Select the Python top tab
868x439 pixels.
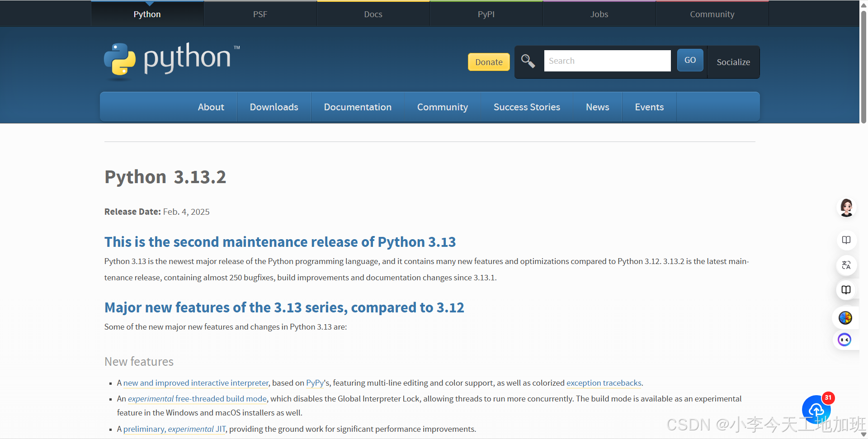coord(147,14)
